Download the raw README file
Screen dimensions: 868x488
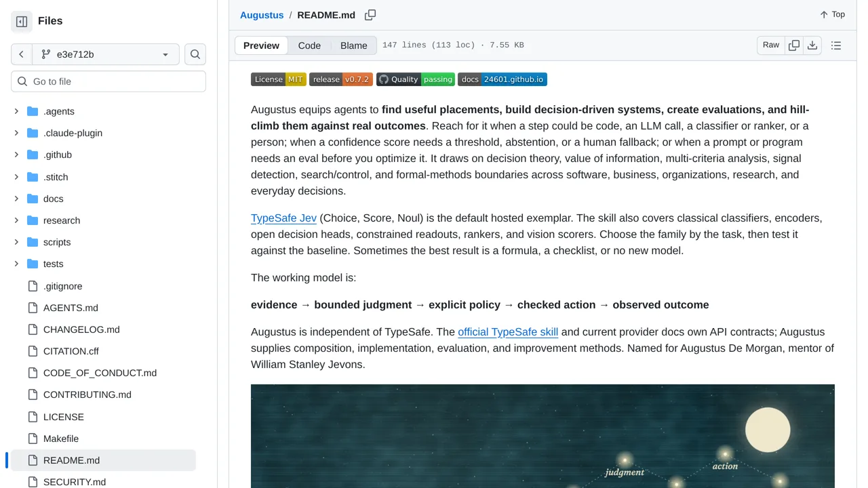tap(812, 45)
